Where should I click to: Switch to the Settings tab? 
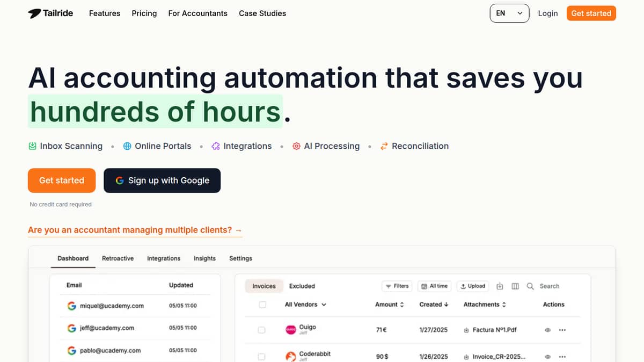coord(240,258)
